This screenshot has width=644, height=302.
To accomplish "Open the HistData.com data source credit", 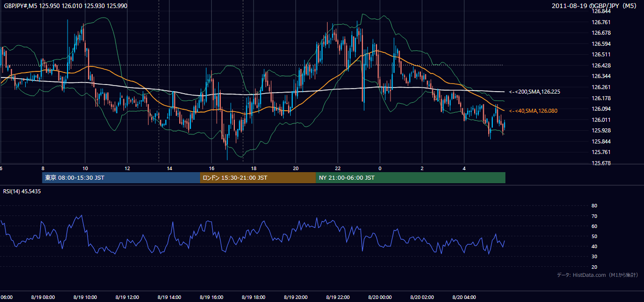I will tap(598, 275).
